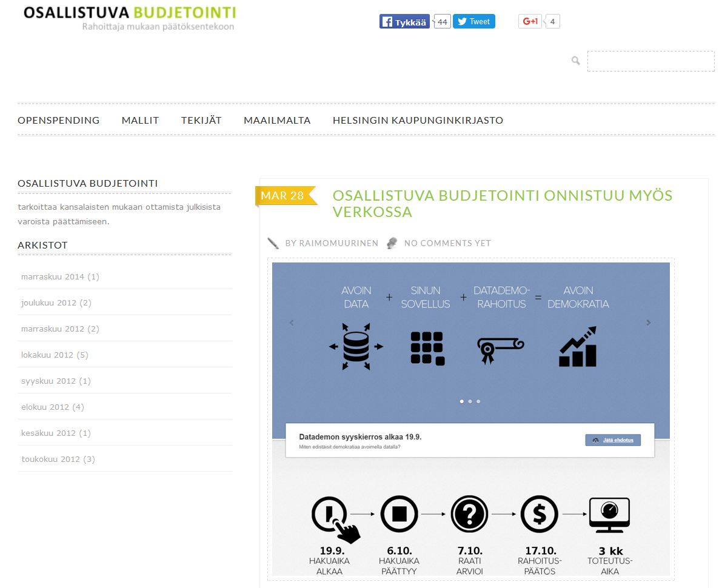Screen dimensions: 722x588
Task: Open the Osallistuva Budjetointi site logo
Action: coord(129,18)
